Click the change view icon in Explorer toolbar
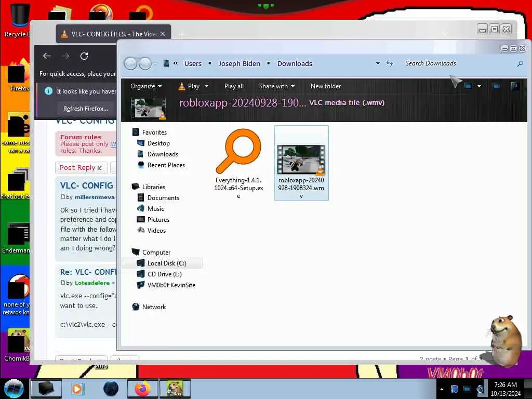The image size is (532, 399). 468,86
